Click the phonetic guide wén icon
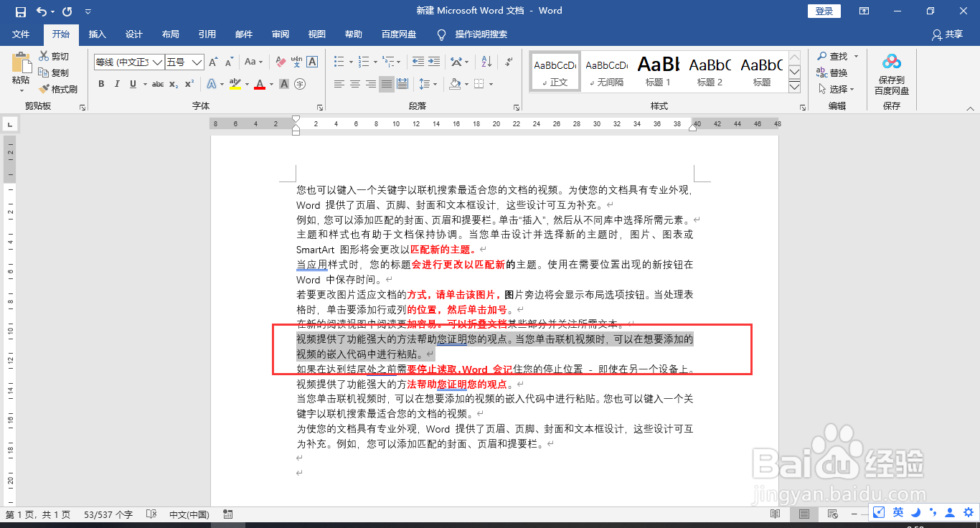980x528 pixels. [297, 62]
